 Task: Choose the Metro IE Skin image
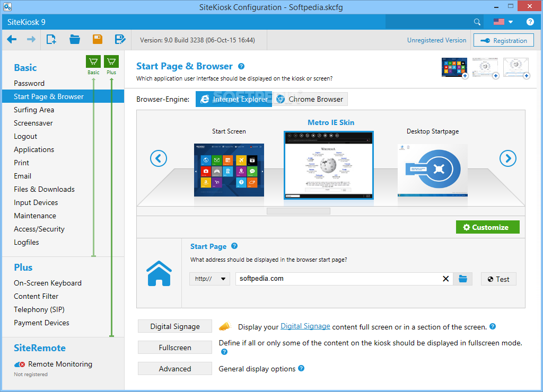[329, 165]
